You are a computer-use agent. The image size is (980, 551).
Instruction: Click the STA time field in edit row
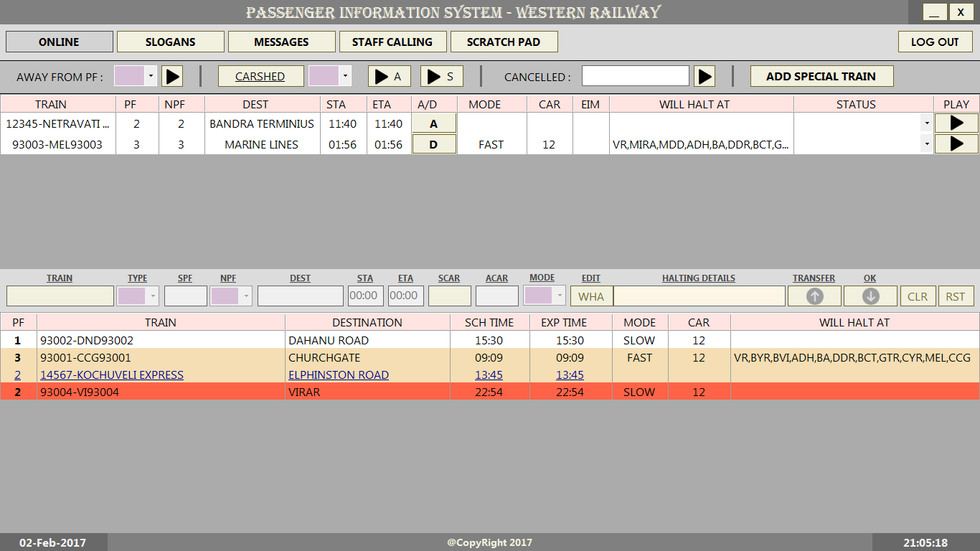(x=366, y=296)
